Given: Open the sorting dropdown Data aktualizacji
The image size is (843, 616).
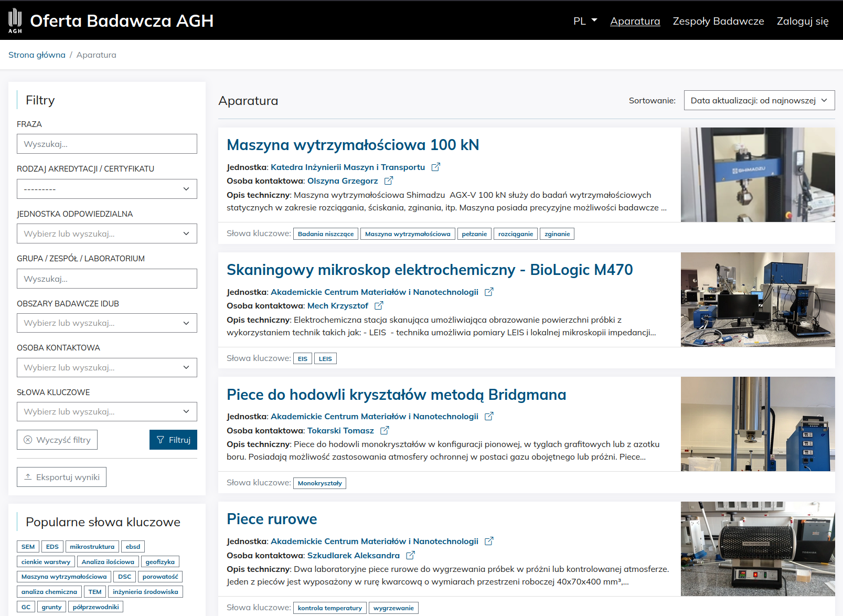Looking at the screenshot, I should pyautogui.click(x=759, y=100).
